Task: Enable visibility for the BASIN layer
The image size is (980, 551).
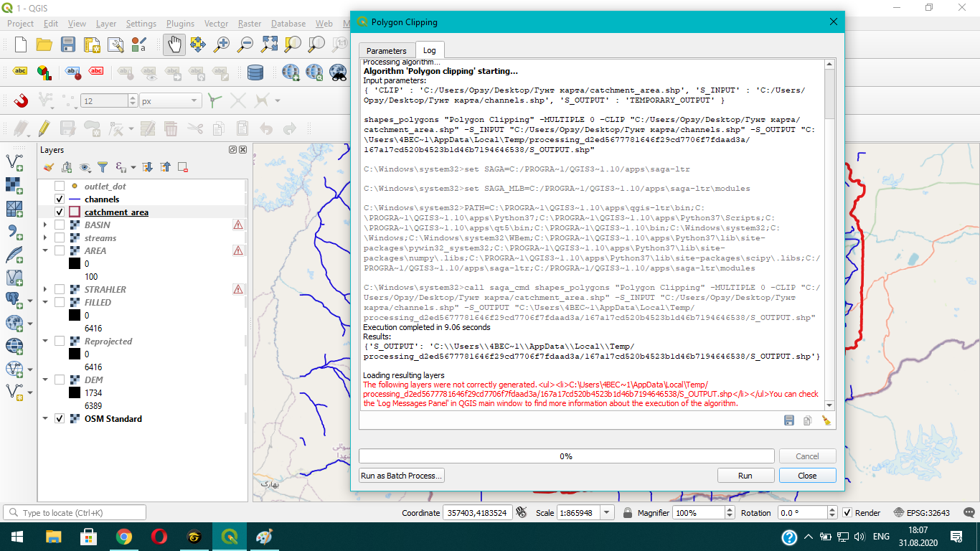Action: tap(60, 225)
